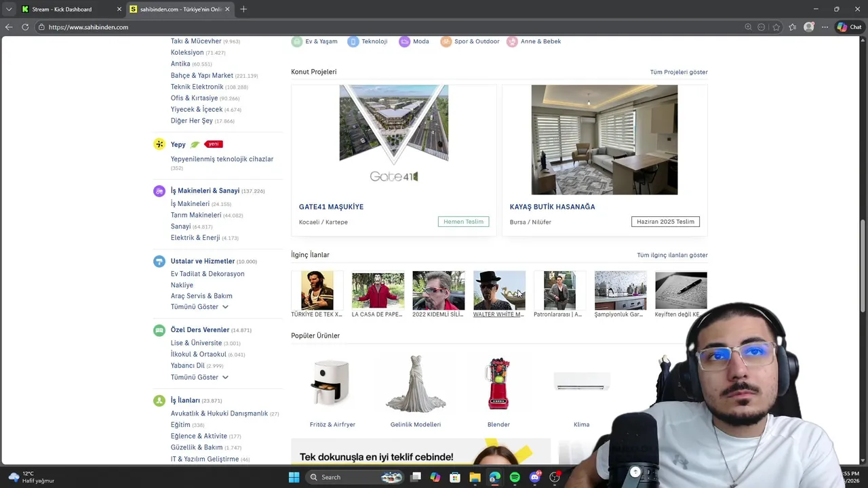868x488 pixels.
Task: Select the sahibinden.com browser tab
Action: coord(180,9)
